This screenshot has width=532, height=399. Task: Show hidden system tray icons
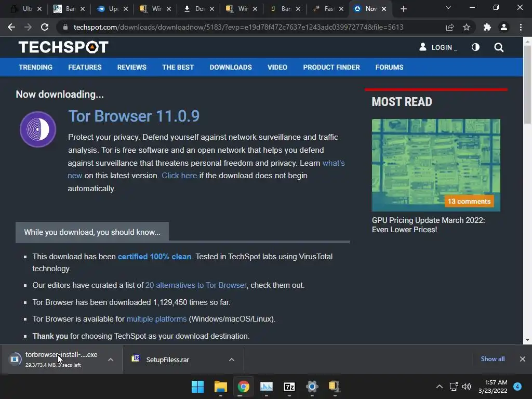coord(440,387)
